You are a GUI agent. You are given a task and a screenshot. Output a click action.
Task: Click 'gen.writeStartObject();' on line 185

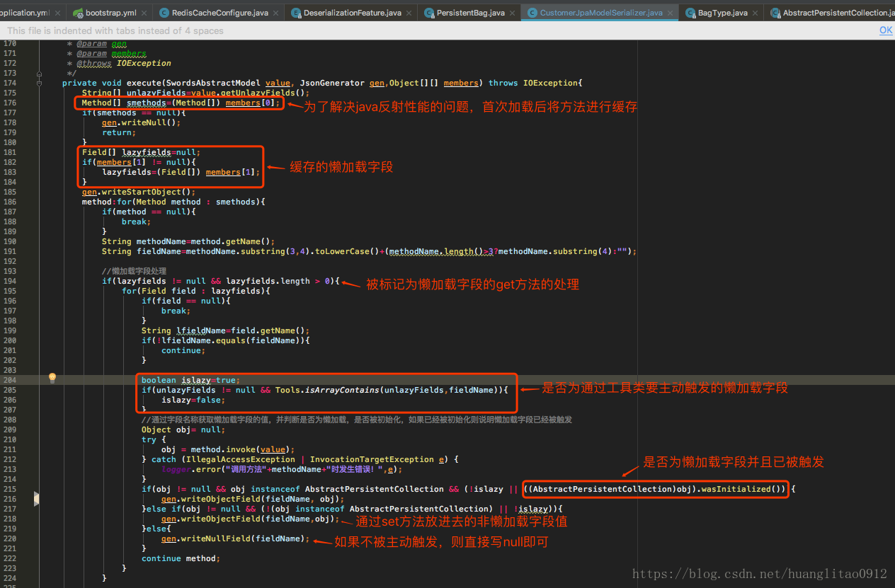(138, 192)
